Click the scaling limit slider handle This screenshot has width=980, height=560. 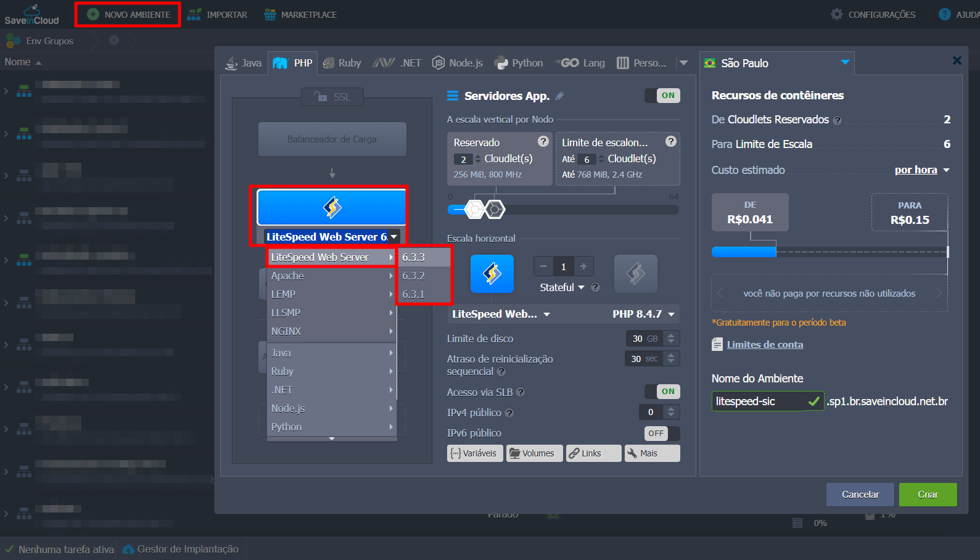(x=495, y=210)
